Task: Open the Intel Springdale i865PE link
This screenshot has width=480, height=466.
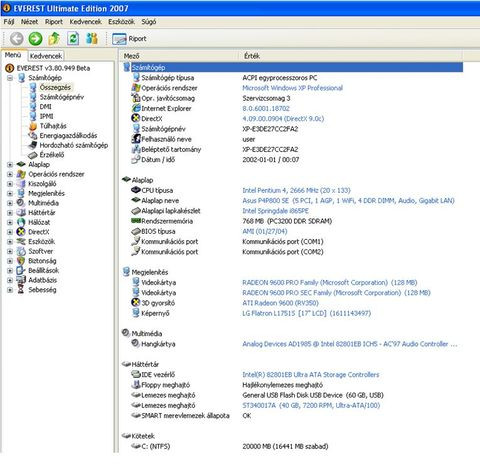Action: click(x=275, y=211)
